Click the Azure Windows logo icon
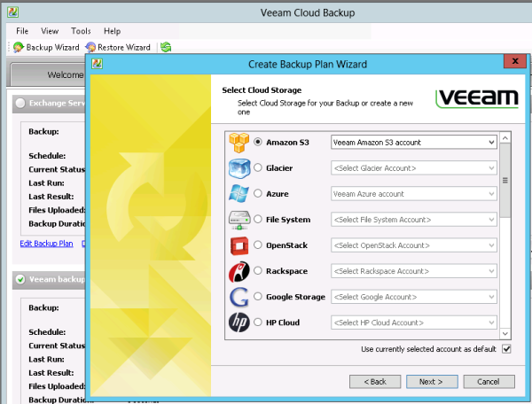Viewport: 532px width, 404px height. pos(240,193)
